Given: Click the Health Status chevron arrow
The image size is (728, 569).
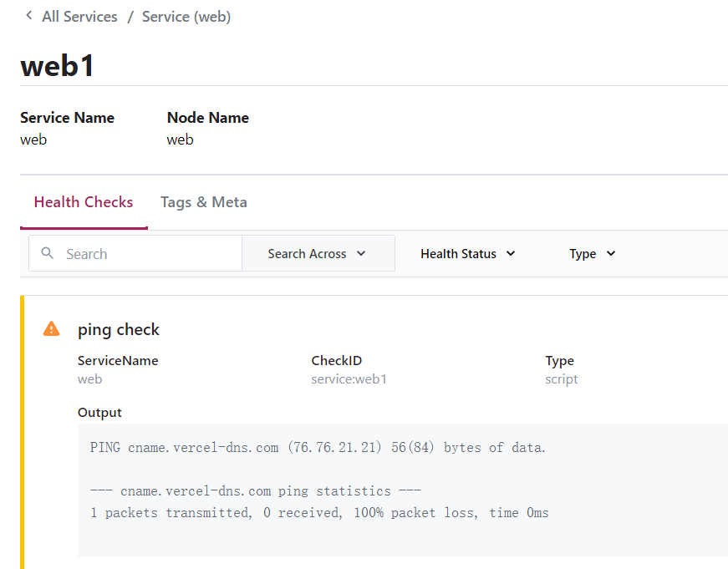Looking at the screenshot, I should (511, 253).
